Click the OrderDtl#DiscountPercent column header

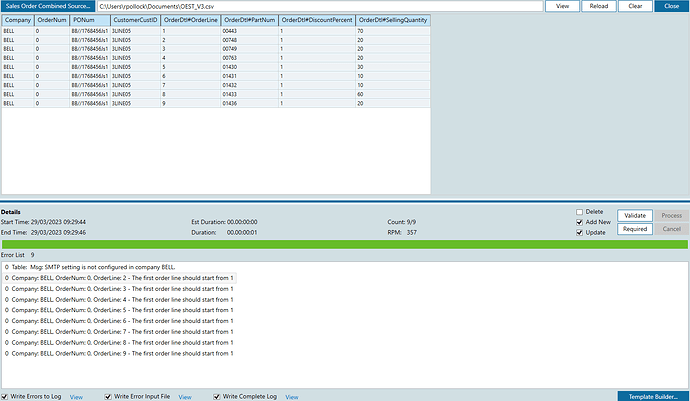coord(317,20)
